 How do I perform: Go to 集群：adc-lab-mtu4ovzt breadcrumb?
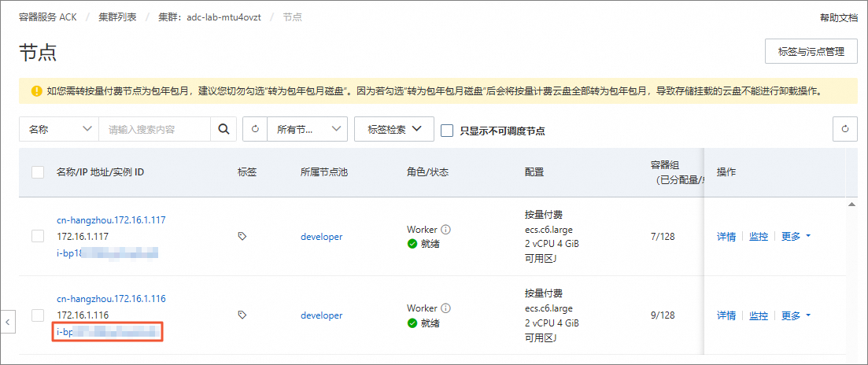tap(209, 17)
